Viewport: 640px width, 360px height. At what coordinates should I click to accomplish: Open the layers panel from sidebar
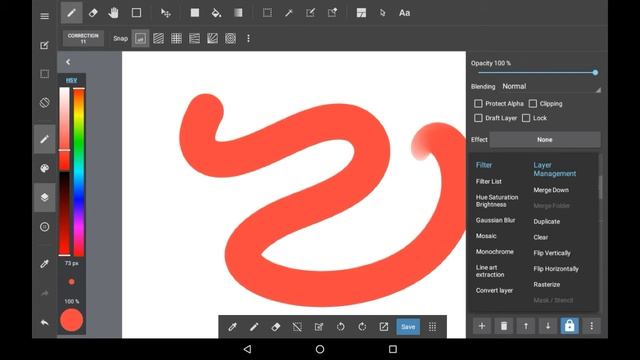pyautogui.click(x=44, y=197)
